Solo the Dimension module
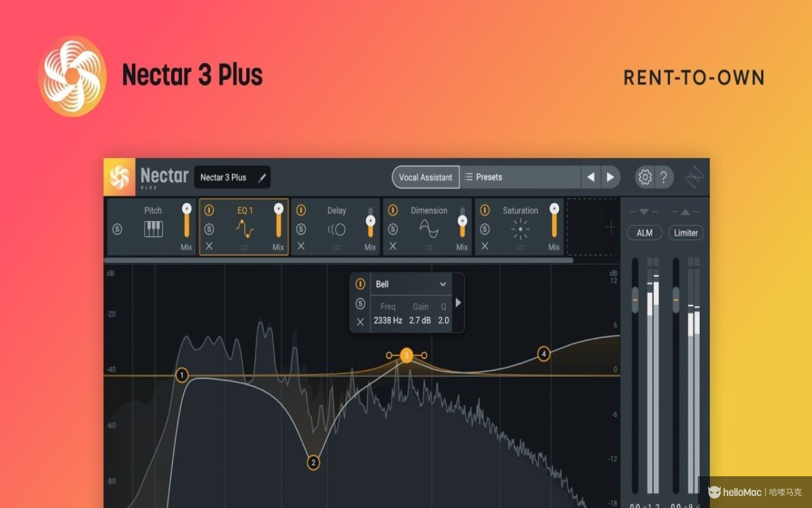 tap(393, 229)
